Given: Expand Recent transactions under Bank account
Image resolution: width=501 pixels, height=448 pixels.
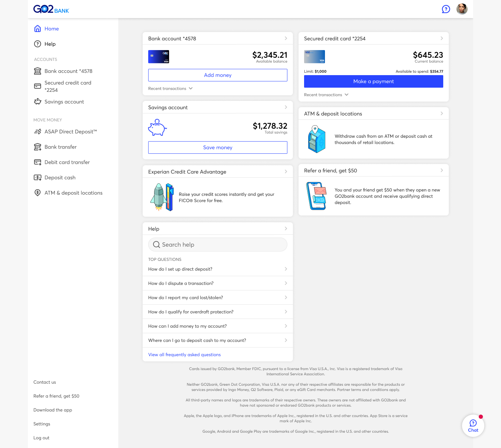Looking at the screenshot, I should coord(170,89).
